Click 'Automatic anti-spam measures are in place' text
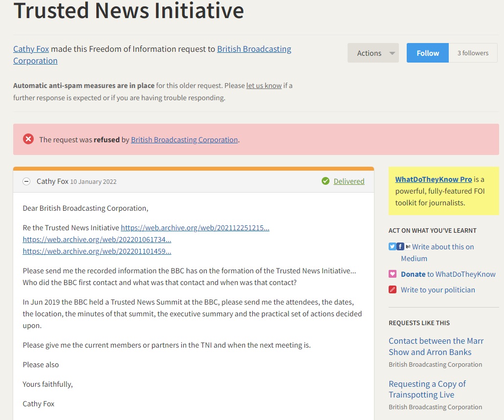 pyautogui.click(x=84, y=86)
